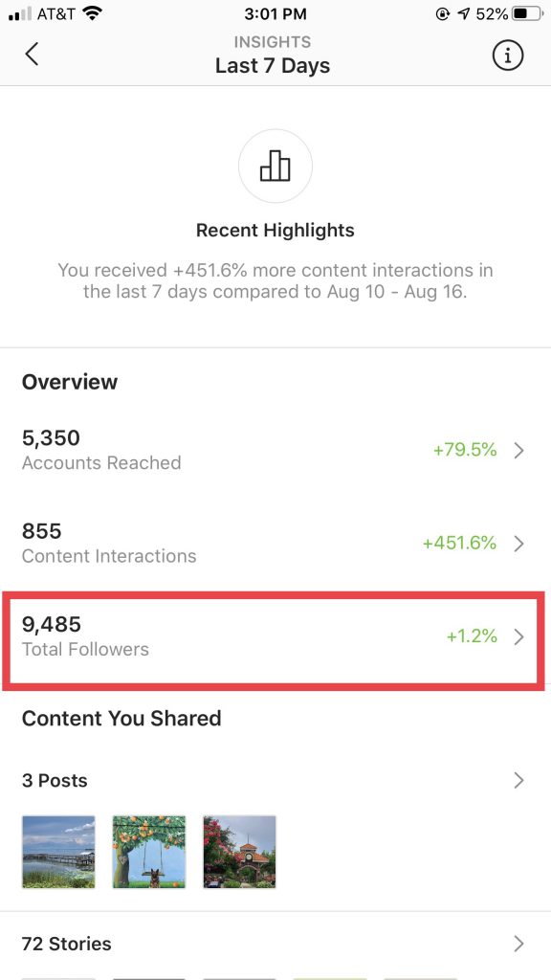Expand Accounts Reached chevron
The height and width of the screenshot is (980, 551).
(518, 450)
